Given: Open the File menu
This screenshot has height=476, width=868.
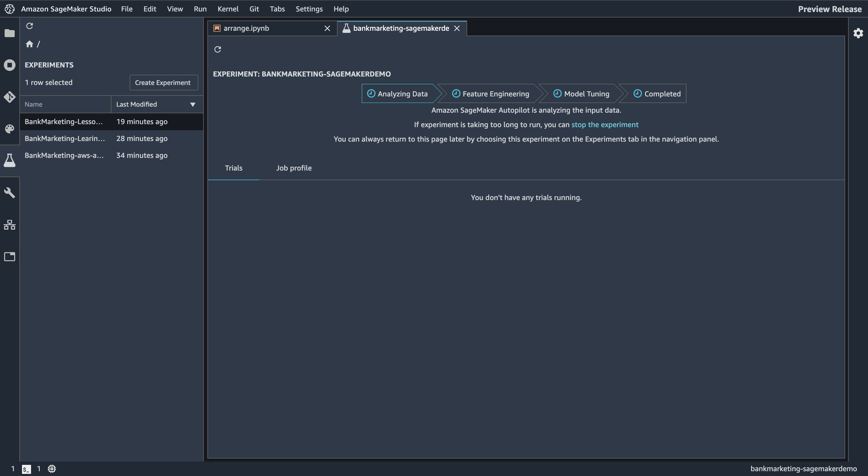Looking at the screenshot, I should coord(127,9).
